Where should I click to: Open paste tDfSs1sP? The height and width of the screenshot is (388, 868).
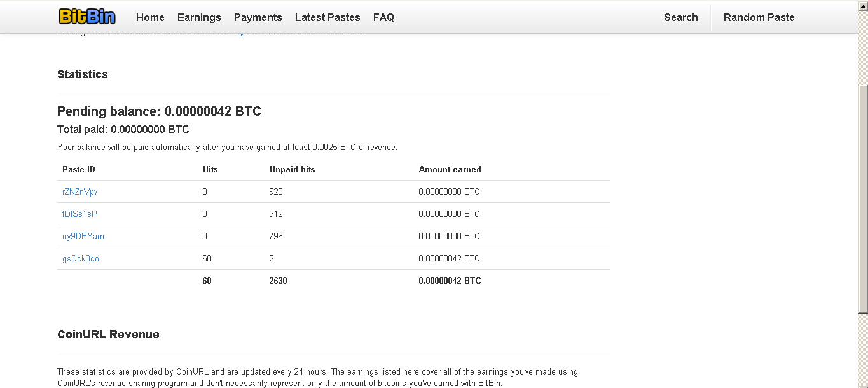[79, 214]
